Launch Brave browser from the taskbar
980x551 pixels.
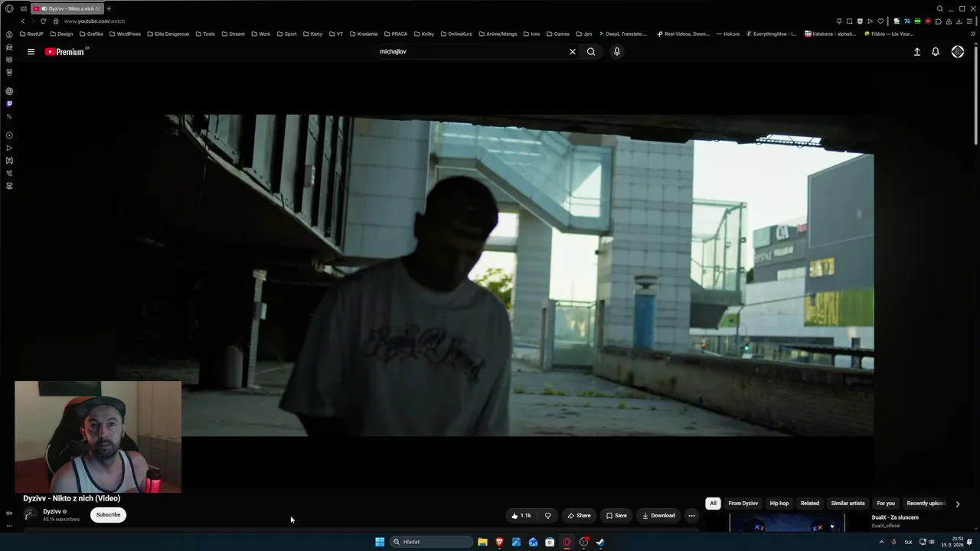pyautogui.click(x=499, y=542)
